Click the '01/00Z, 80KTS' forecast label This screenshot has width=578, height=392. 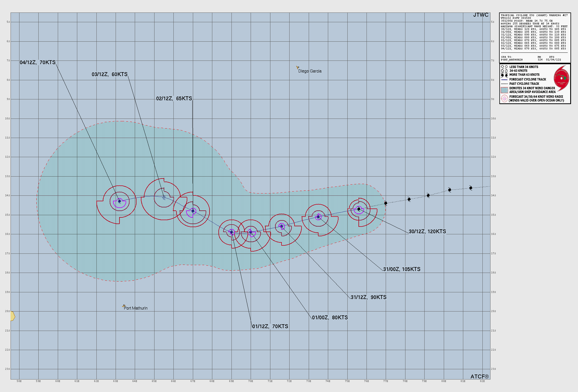point(330,318)
